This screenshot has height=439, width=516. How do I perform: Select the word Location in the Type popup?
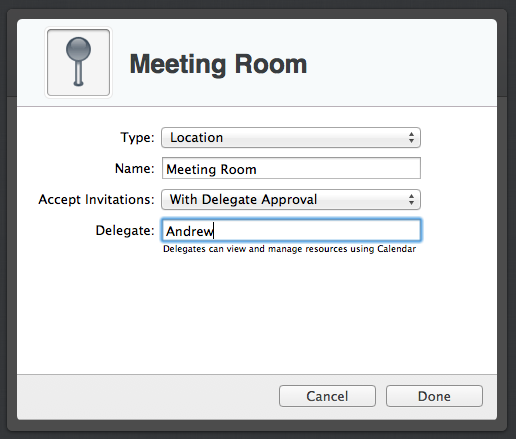tap(196, 138)
